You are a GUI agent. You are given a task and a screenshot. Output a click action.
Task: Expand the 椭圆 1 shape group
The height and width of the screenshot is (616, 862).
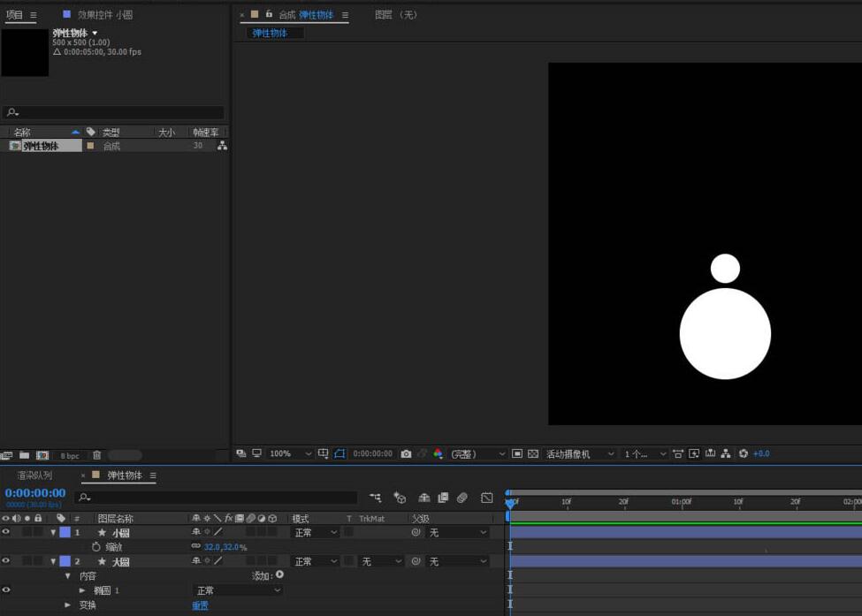coord(83,590)
